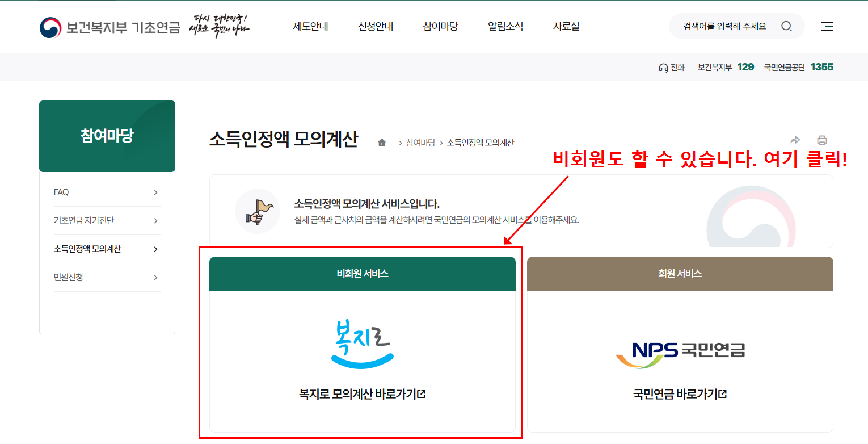Click the search magnifier icon
Viewport: 868px width, 444px height.
[x=787, y=26]
